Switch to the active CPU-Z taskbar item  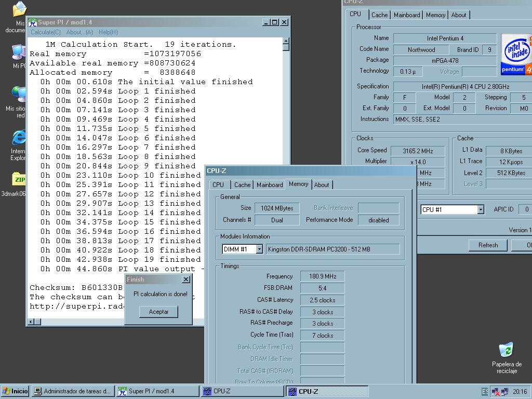click(327, 391)
